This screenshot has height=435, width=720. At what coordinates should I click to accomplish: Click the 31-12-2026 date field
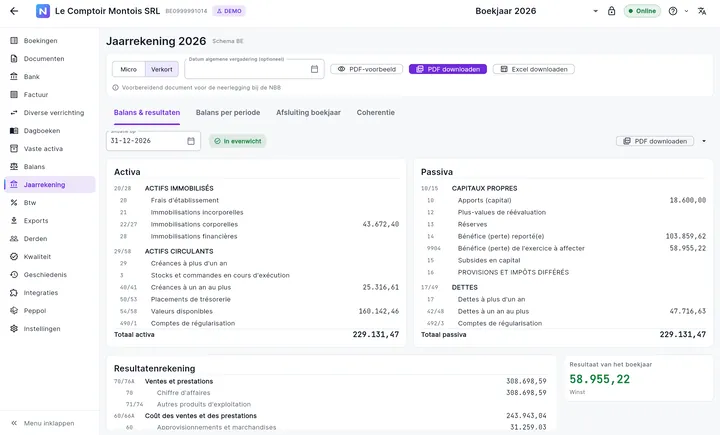click(x=153, y=141)
